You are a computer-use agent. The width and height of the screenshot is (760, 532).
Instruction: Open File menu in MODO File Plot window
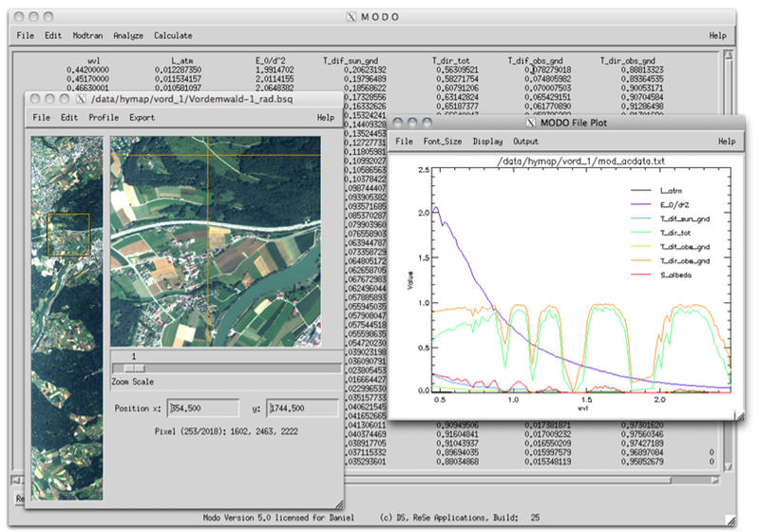(404, 142)
